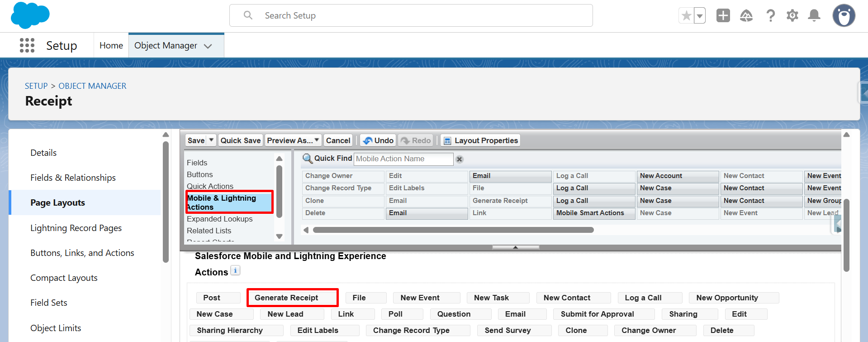Screen dimensions: 868x342
Task: Click the Favorites star icon
Action: 686,16
